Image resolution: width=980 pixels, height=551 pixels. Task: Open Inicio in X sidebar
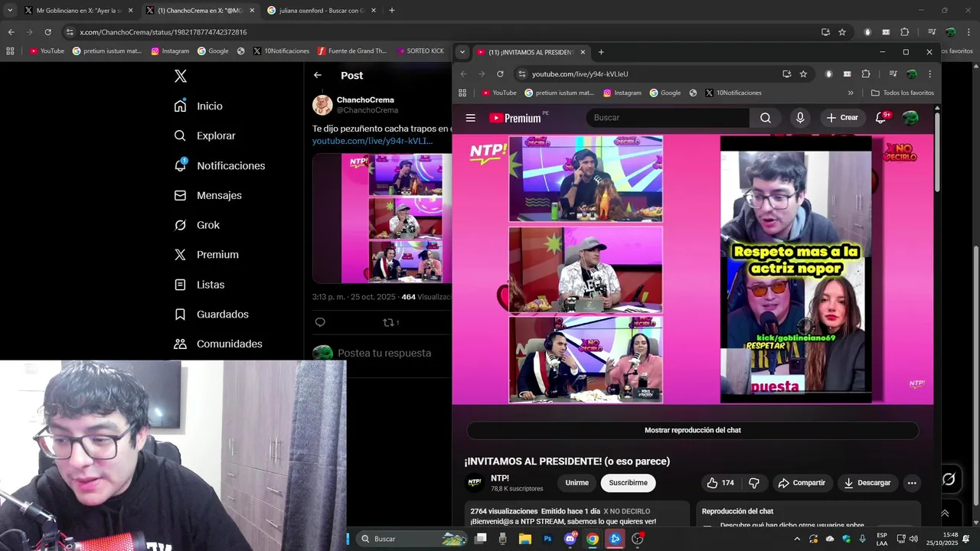point(198,106)
